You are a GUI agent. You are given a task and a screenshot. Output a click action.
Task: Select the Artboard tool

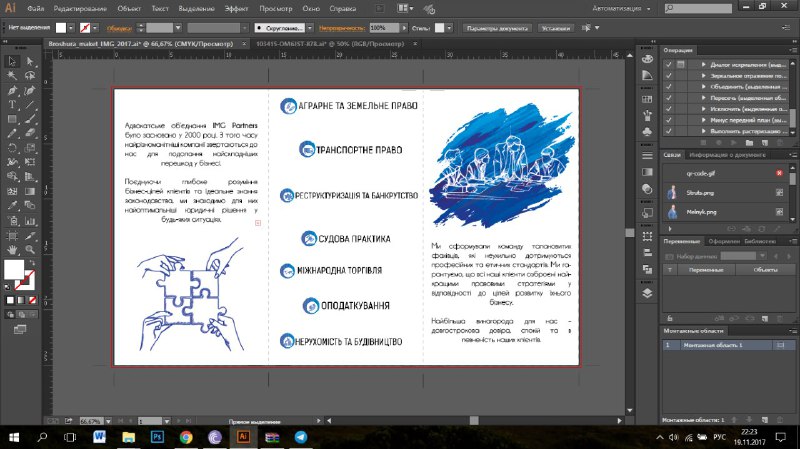[x=12, y=236]
